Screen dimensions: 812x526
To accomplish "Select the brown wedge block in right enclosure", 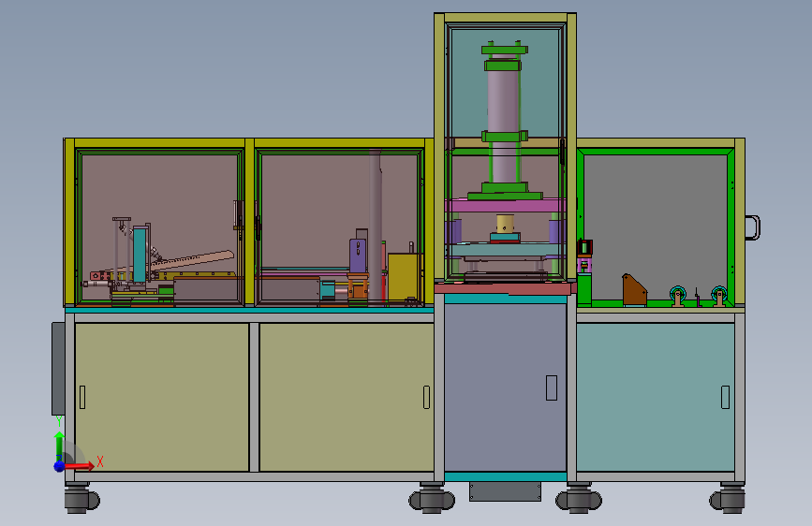I will pyautogui.click(x=634, y=290).
